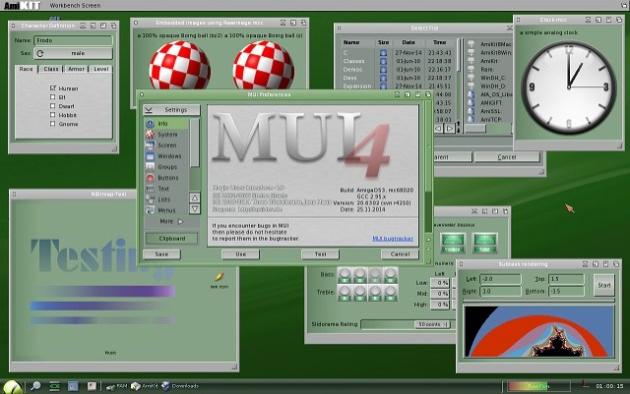The width and height of the screenshot is (630, 394).
Task: Click the fourth taskbar launcher icon
Action: (92, 386)
